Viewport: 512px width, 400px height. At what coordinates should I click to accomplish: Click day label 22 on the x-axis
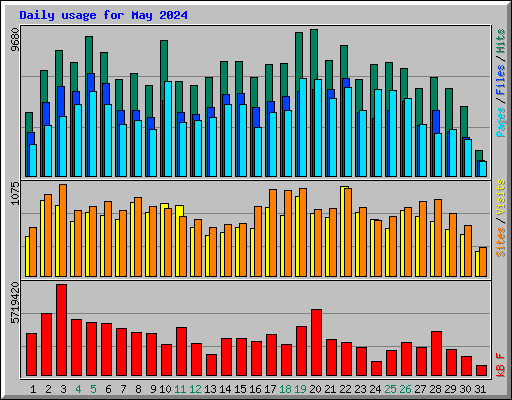[345, 389]
